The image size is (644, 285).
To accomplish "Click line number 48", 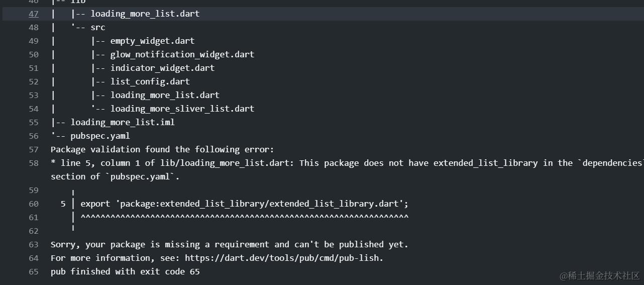I will tap(33, 27).
